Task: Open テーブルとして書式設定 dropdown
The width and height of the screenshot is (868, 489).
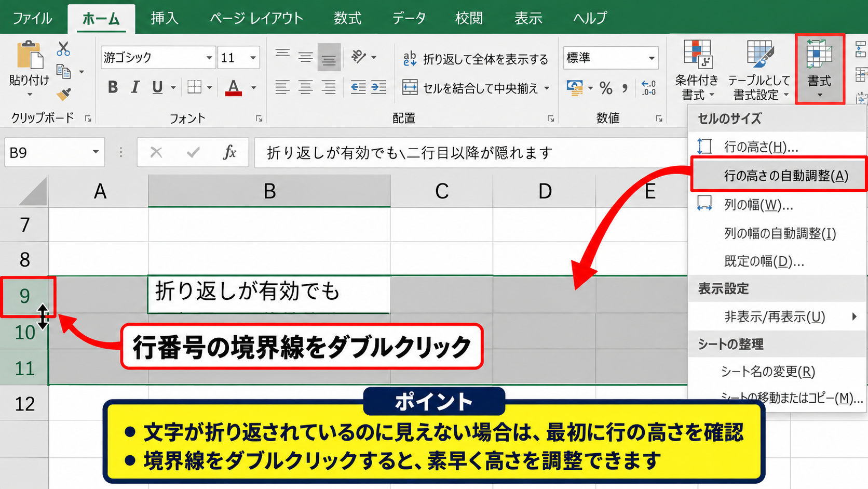Action: click(x=759, y=70)
